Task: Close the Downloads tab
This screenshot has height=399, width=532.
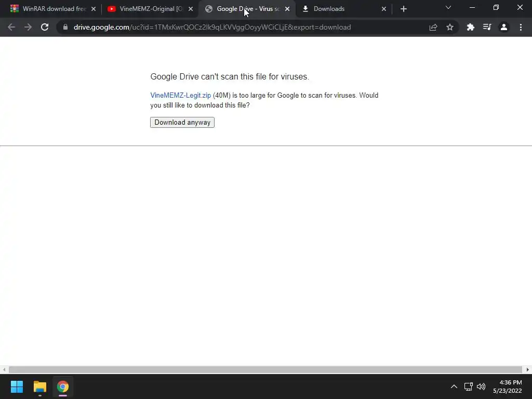Action: 384,9
